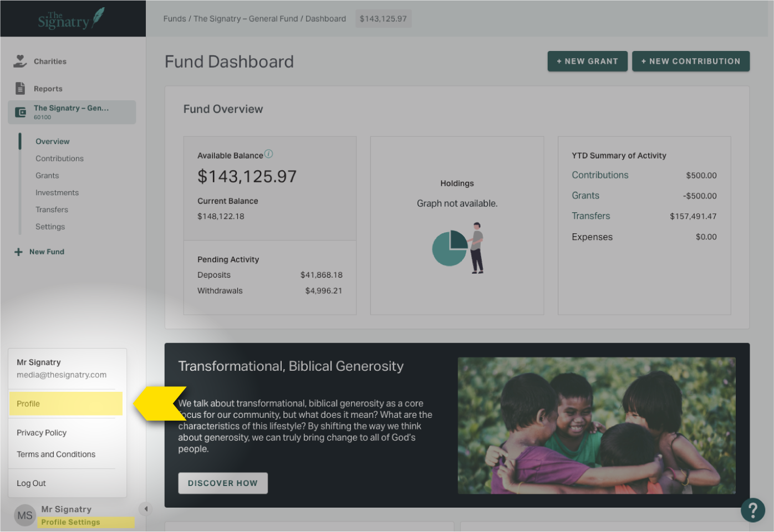Image resolution: width=774 pixels, height=532 pixels.
Task: Click the plus icon beside New Fund
Action: point(18,252)
